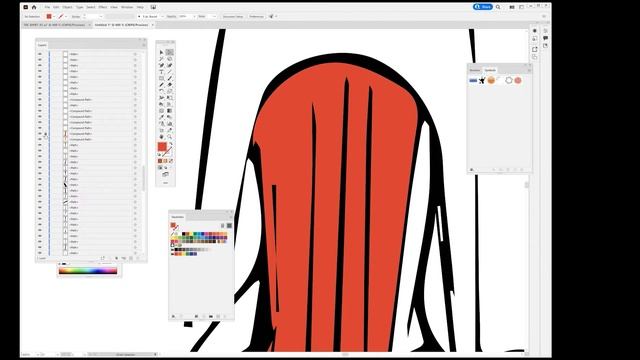Click Swatches panel tab
Screen dimensions: 640x360
coord(178,217)
